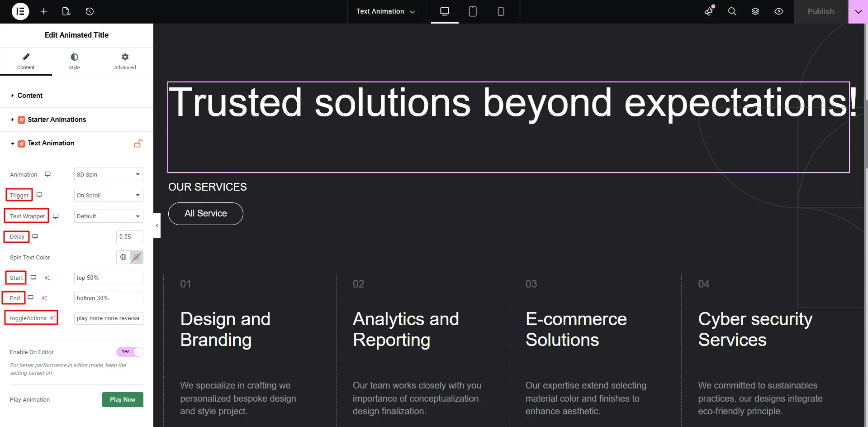Open page settings document icon
The height and width of the screenshot is (427, 868).
click(x=66, y=11)
